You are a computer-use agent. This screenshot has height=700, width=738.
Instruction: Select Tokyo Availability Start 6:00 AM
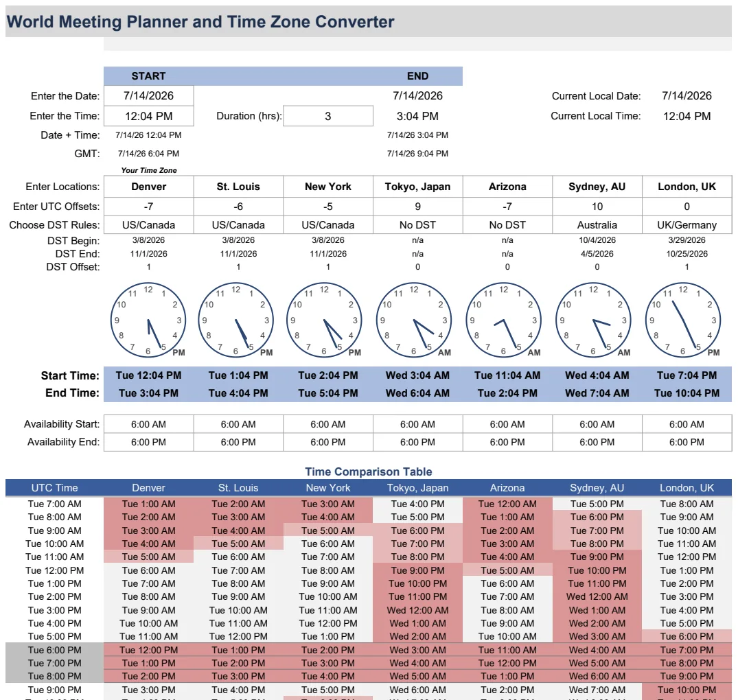[417, 424]
